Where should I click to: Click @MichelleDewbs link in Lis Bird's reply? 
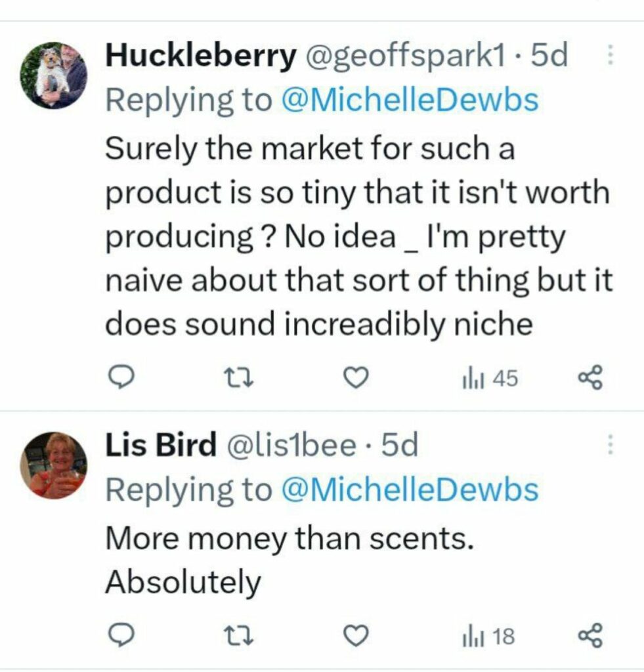tap(410, 490)
